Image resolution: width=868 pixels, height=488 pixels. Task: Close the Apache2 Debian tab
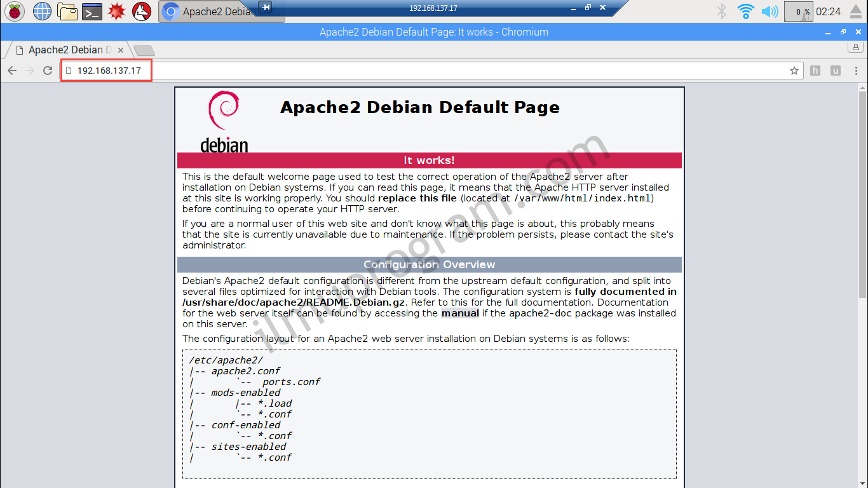[x=121, y=50]
